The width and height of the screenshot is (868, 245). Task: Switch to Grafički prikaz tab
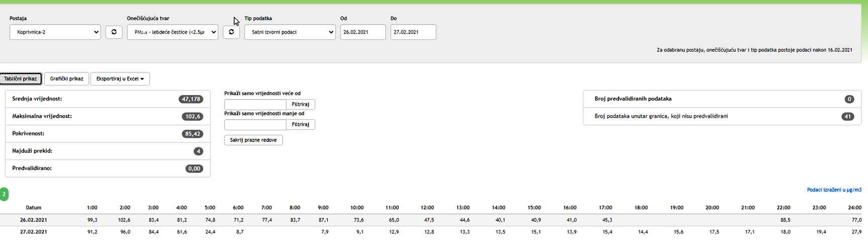(66, 79)
